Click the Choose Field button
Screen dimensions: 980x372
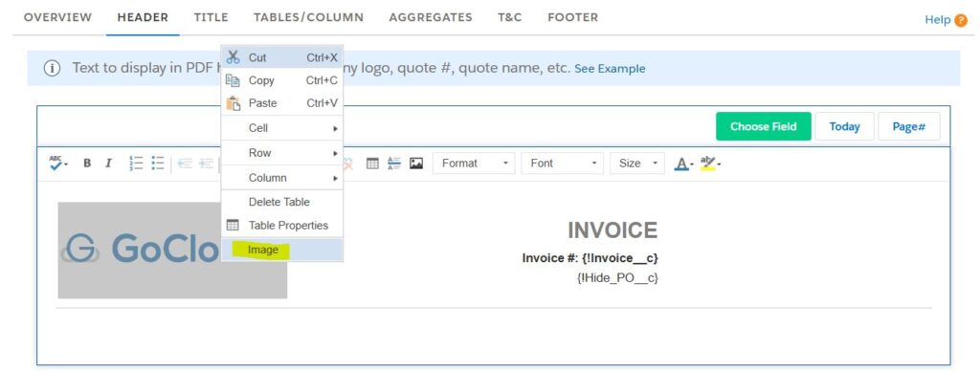pos(763,126)
